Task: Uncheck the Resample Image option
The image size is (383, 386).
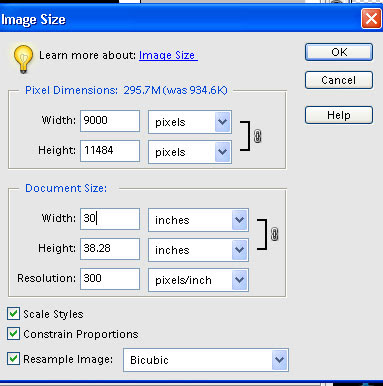Action: (13, 359)
